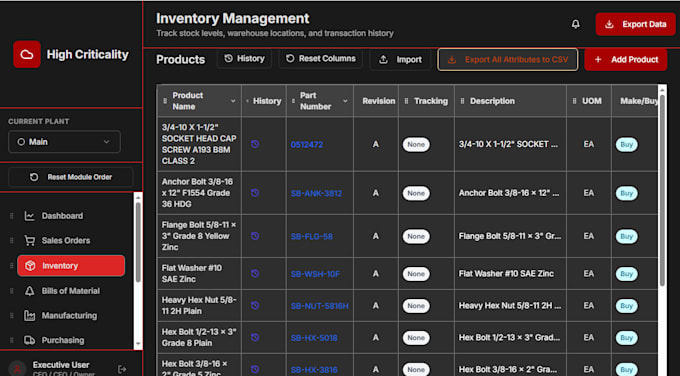Click Reset Columns button
Viewport: 680px width, 376px height.
(320, 59)
